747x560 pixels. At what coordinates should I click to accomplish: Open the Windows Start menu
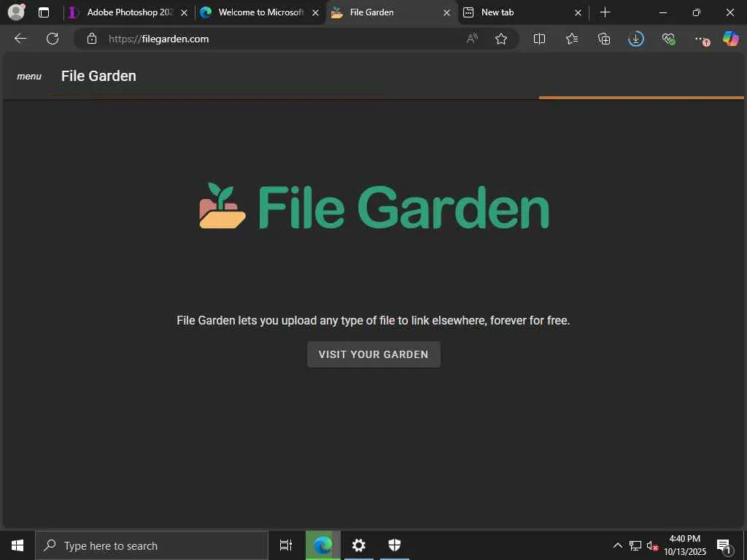(18, 545)
